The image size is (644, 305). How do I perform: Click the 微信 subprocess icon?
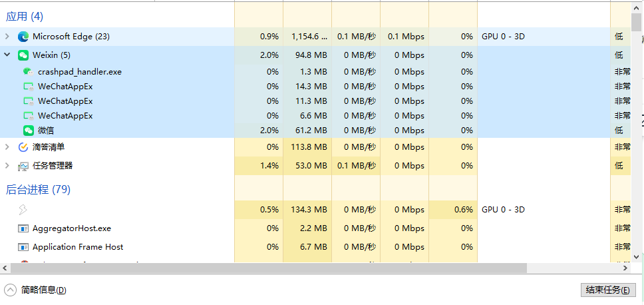tap(29, 131)
